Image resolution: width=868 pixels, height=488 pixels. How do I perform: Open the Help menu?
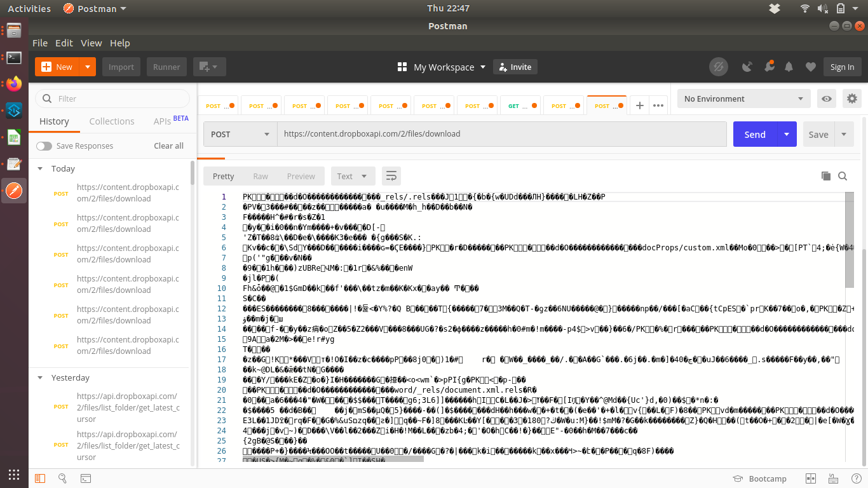pyautogui.click(x=120, y=43)
